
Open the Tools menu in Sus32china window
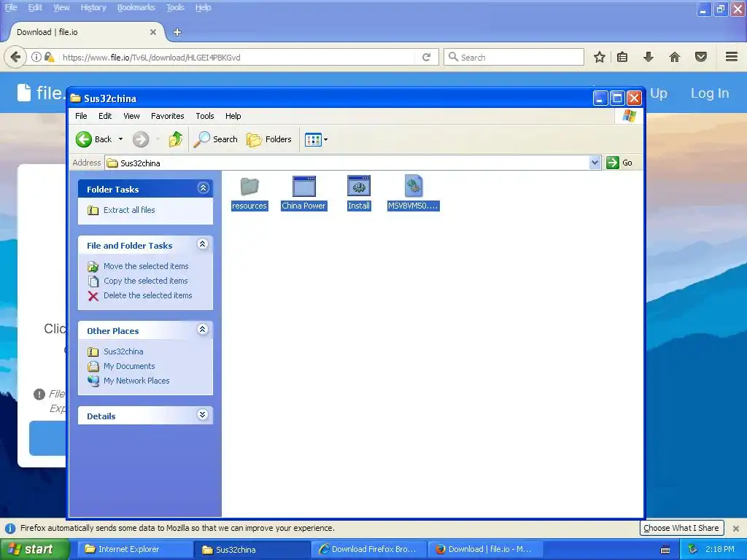pyautogui.click(x=205, y=116)
